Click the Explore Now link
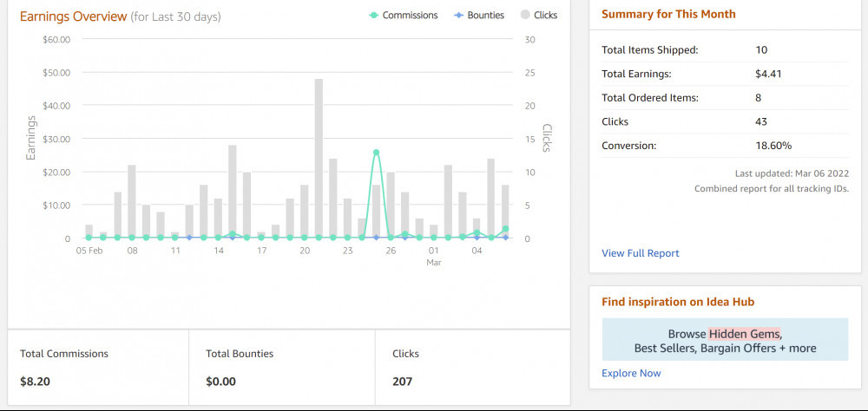Image resolution: width=868 pixels, height=411 pixels. pos(631,373)
